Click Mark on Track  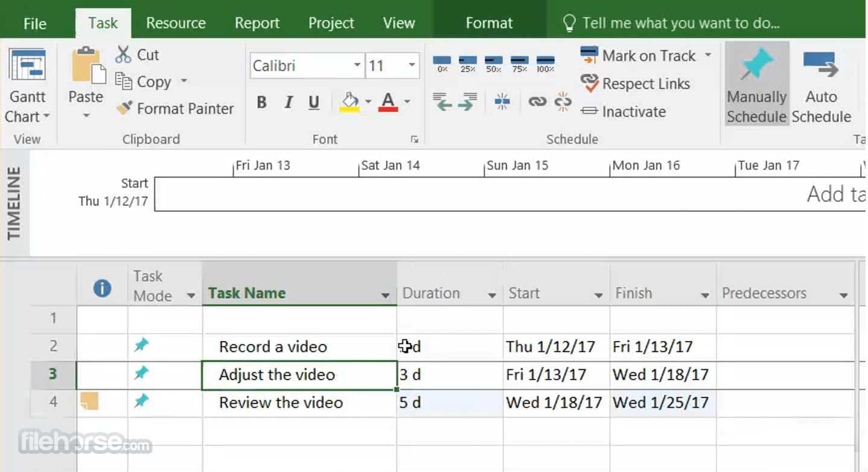click(639, 56)
